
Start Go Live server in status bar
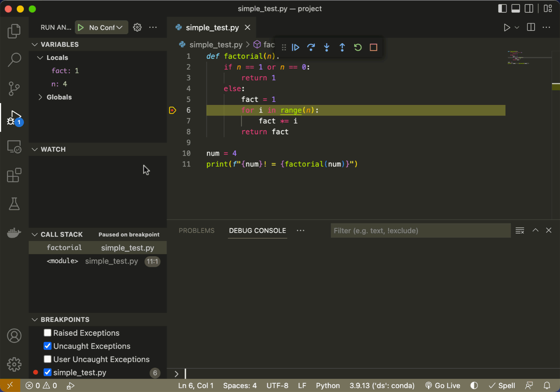click(x=443, y=385)
